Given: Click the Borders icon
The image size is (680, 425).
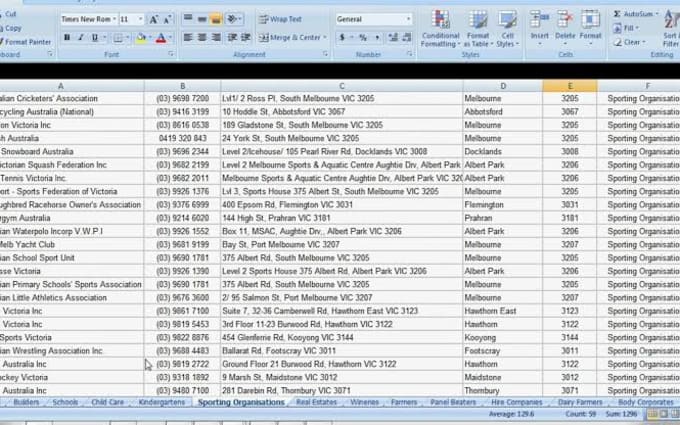Looking at the screenshot, I should (118, 38).
